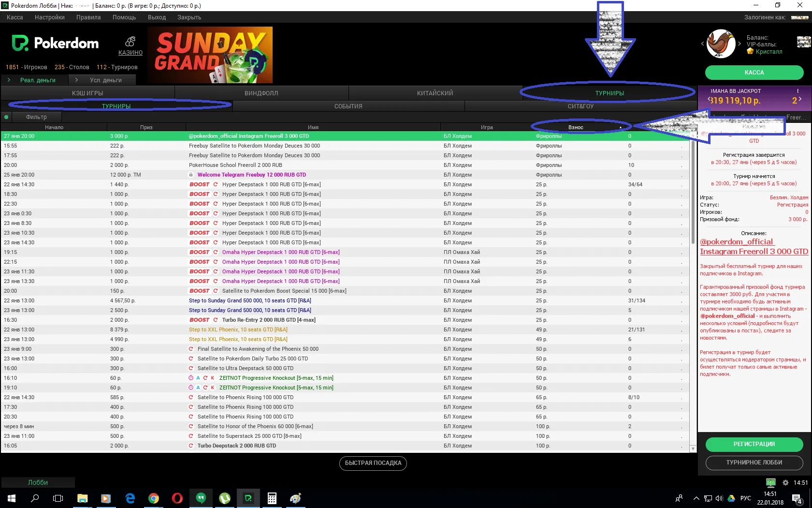Click re-entry icon on Turbo Deepstack 2 000 RUB row
The width and height of the screenshot is (812, 508).
tap(191, 446)
